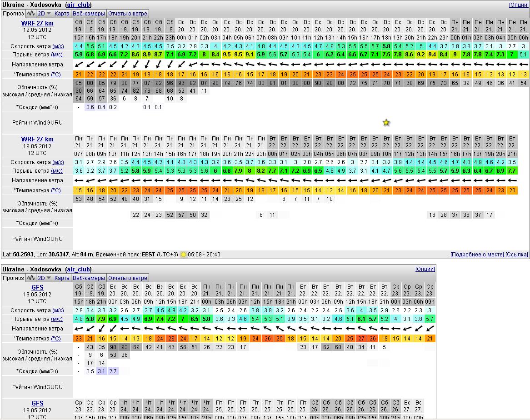Open the Опции link in the GFS panel header
530x420 pixels.
click(x=425, y=269)
